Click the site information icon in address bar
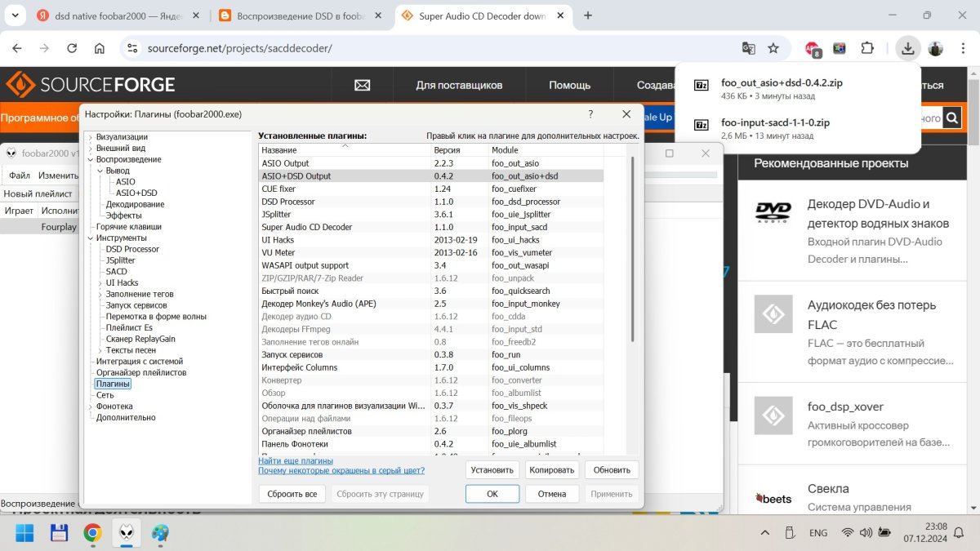This screenshot has height=551, width=980. (131, 48)
